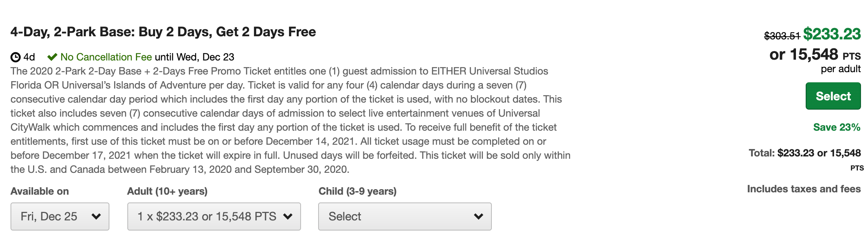Screen dimensions: 868x252
Task: Click the Save 23% discount label
Action: (836, 127)
